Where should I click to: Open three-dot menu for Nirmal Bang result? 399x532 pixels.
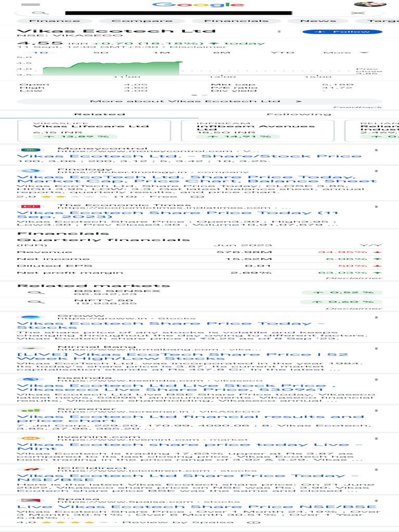coord(376,349)
